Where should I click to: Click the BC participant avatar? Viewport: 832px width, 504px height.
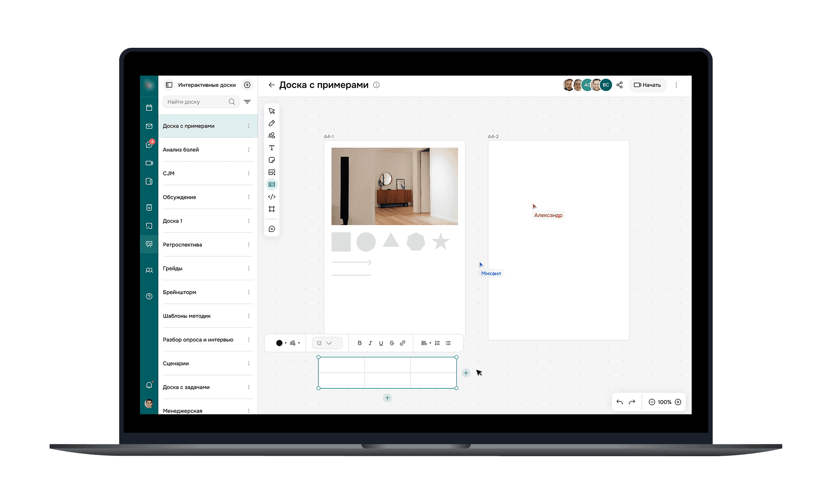pos(606,85)
